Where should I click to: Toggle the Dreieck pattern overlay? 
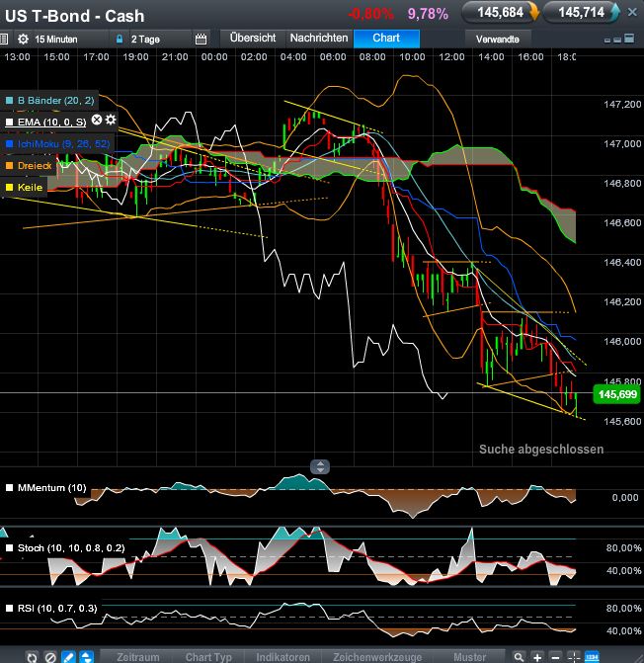coord(9,166)
